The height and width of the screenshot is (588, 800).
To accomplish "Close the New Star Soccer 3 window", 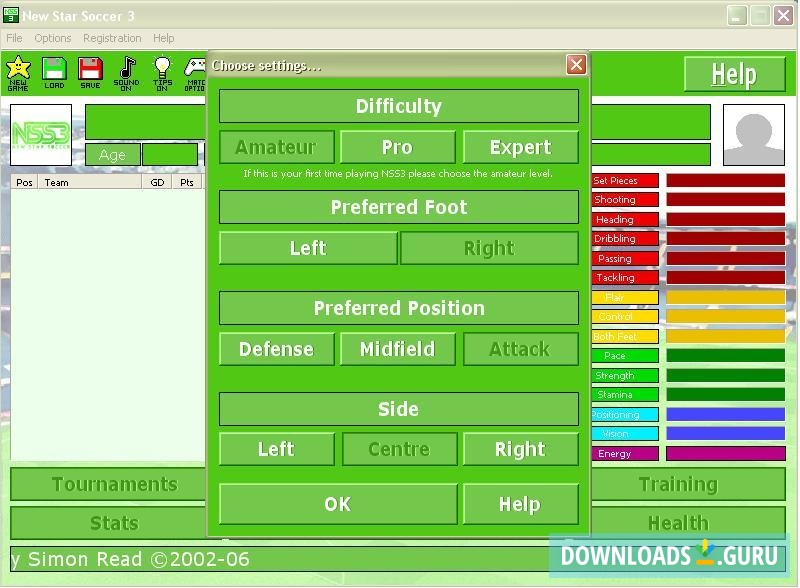I will [783, 16].
